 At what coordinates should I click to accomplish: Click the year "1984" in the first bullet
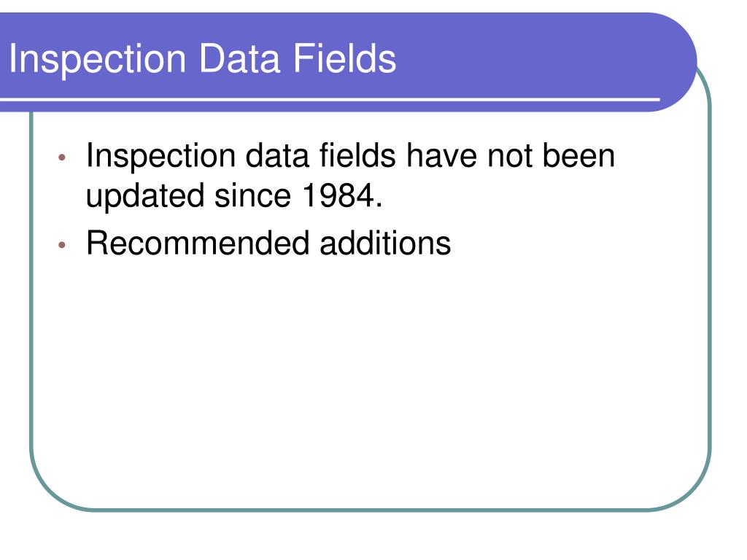[x=338, y=195]
